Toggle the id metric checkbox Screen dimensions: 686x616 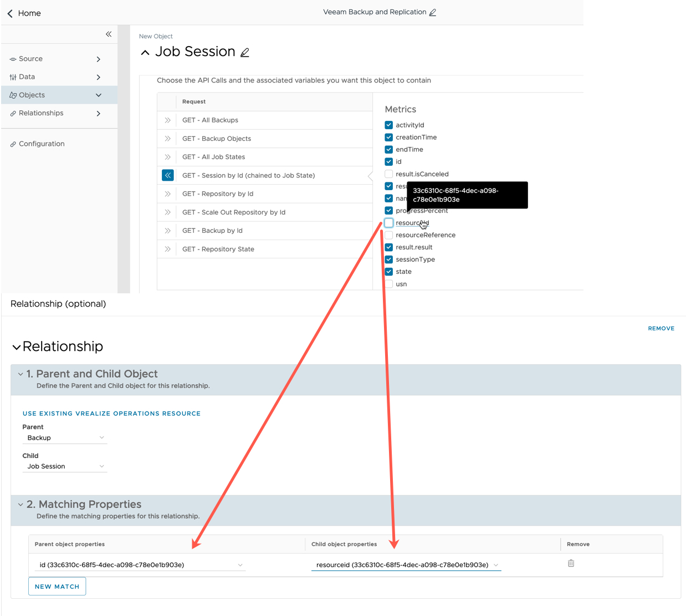pos(389,162)
